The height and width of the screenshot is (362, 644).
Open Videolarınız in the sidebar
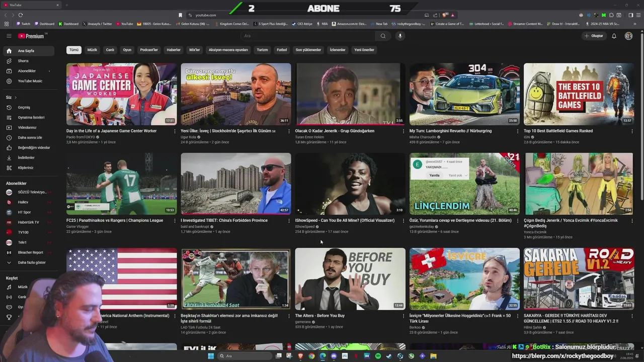(29, 127)
